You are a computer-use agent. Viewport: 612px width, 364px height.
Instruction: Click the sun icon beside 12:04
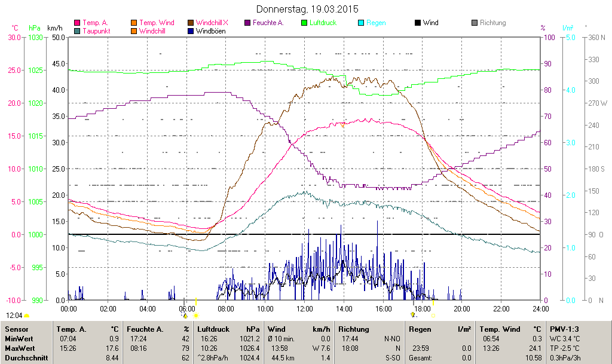(27, 315)
